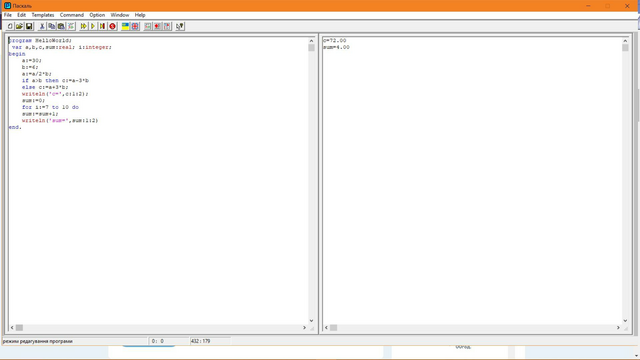Screen dimensions: 640x360
Task: Click the Paste clipboard icon
Action: 61,26
